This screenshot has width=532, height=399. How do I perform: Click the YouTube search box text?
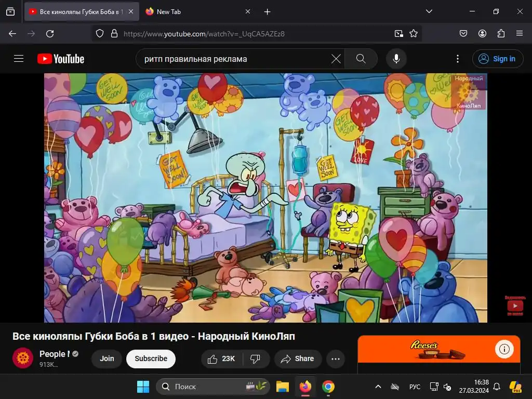[x=196, y=59]
